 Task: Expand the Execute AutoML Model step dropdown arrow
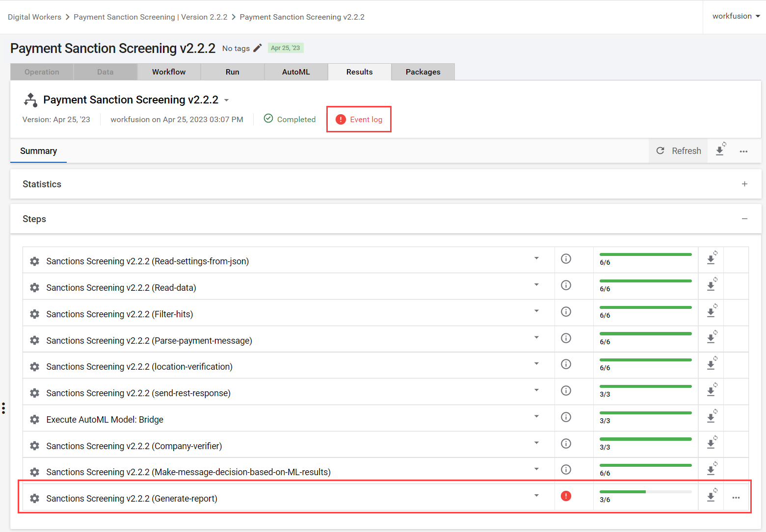click(x=536, y=417)
